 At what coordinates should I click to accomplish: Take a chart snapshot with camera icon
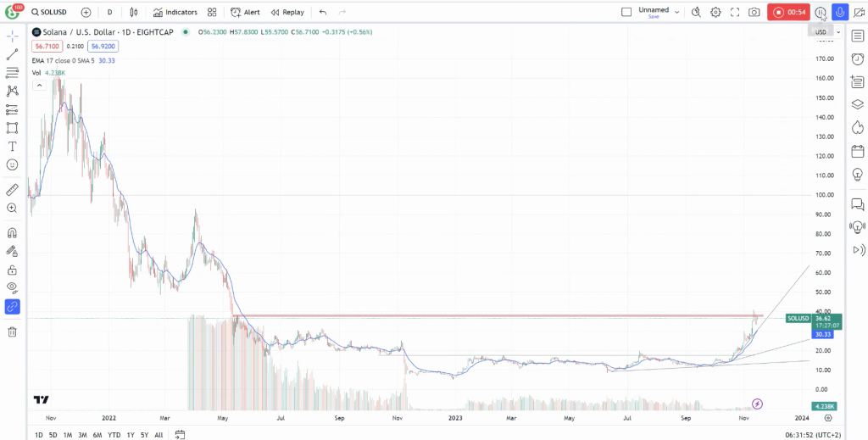(x=754, y=12)
